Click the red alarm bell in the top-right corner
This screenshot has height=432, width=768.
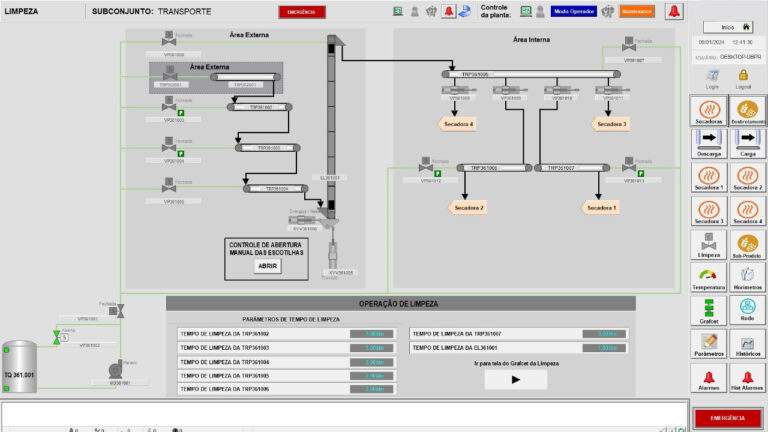pos(674,11)
